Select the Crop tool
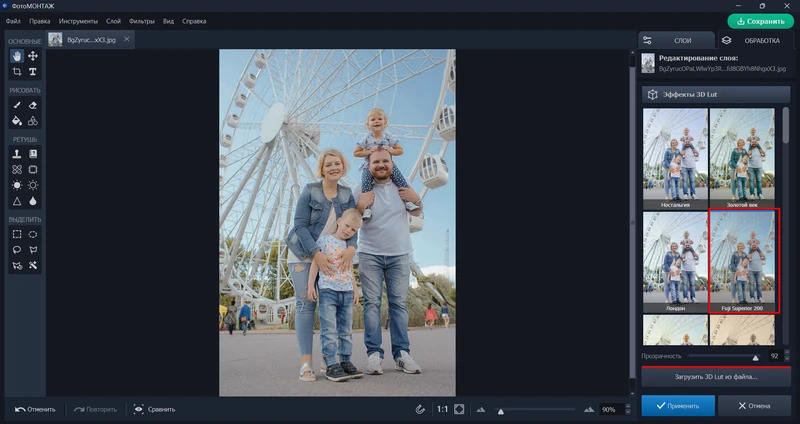Image resolution: width=800 pixels, height=424 pixels. [x=17, y=72]
